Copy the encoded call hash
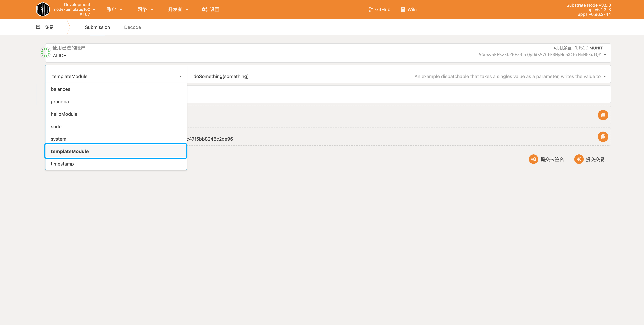This screenshot has height=325, width=644. [603, 137]
